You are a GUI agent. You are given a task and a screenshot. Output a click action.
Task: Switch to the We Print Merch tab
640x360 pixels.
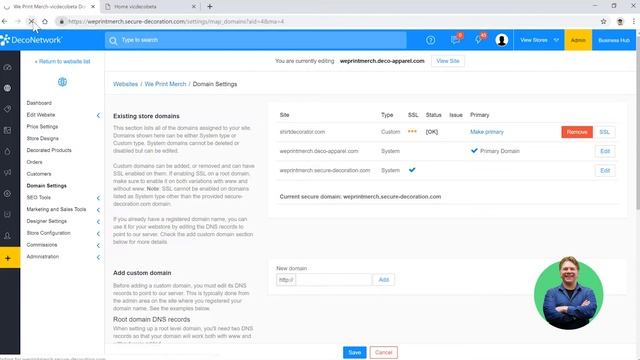[x=49, y=7]
